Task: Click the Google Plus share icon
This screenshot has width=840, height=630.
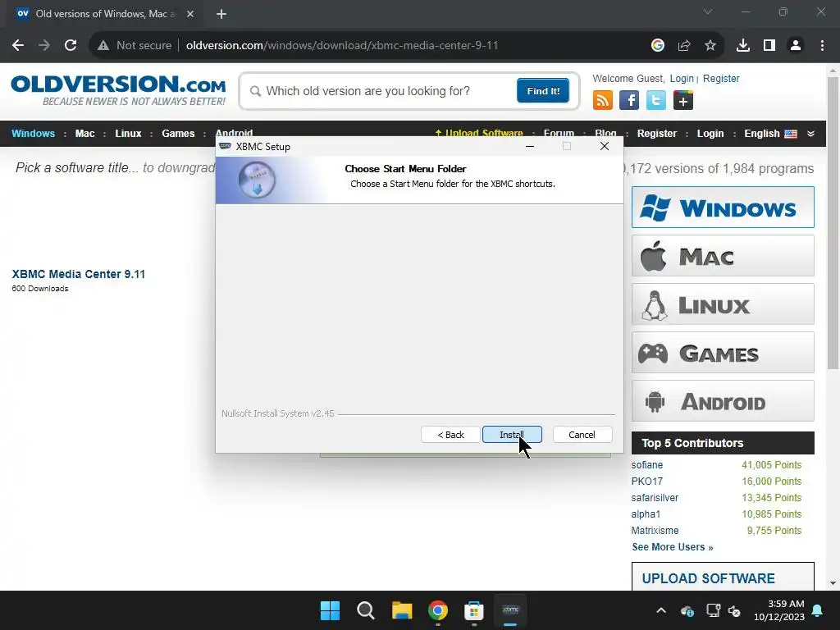Action: click(683, 100)
